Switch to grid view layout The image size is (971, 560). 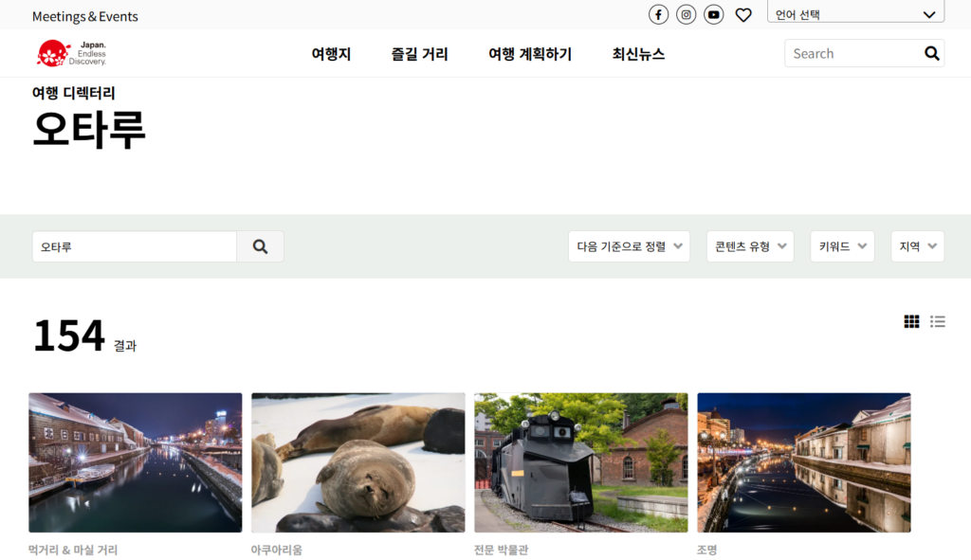(911, 321)
